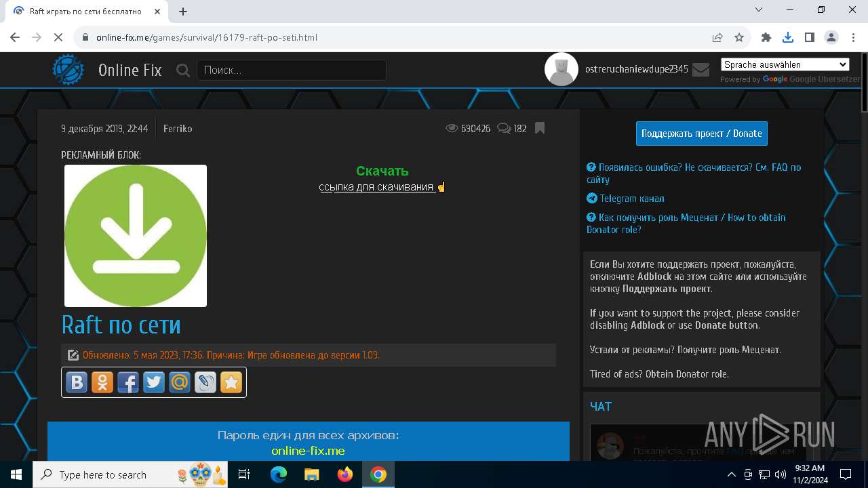Click the Online Fix site title
This screenshot has height=488, width=868.
point(130,70)
